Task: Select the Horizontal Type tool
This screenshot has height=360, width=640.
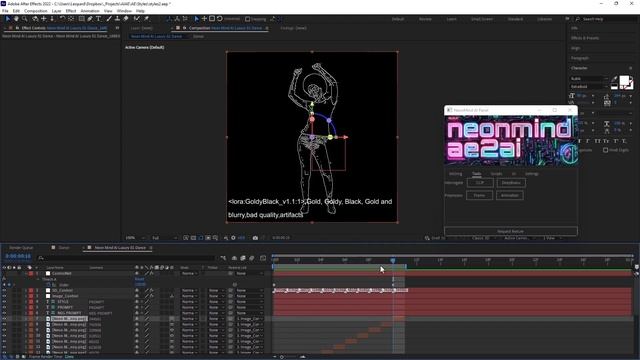Action: (98, 19)
